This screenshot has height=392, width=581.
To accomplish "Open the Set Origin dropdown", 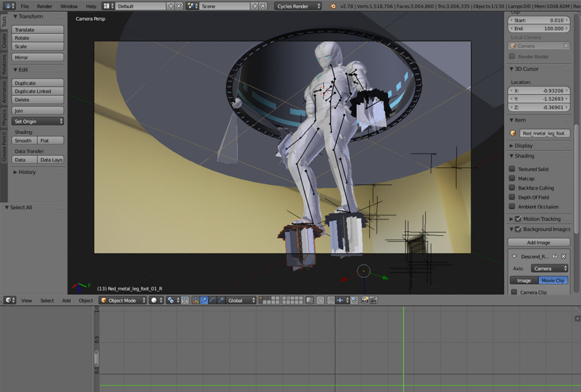I will pyautogui.click(x=38, y=121).
